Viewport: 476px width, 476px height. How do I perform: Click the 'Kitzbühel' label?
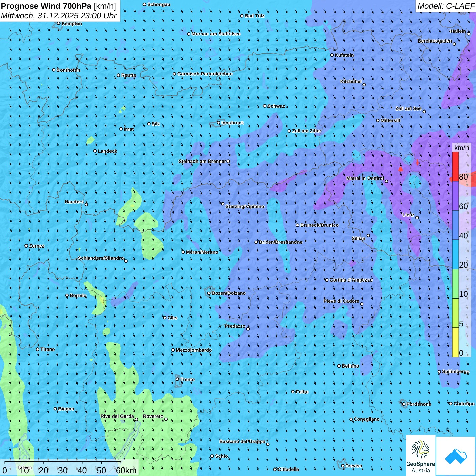coord(351,81)
